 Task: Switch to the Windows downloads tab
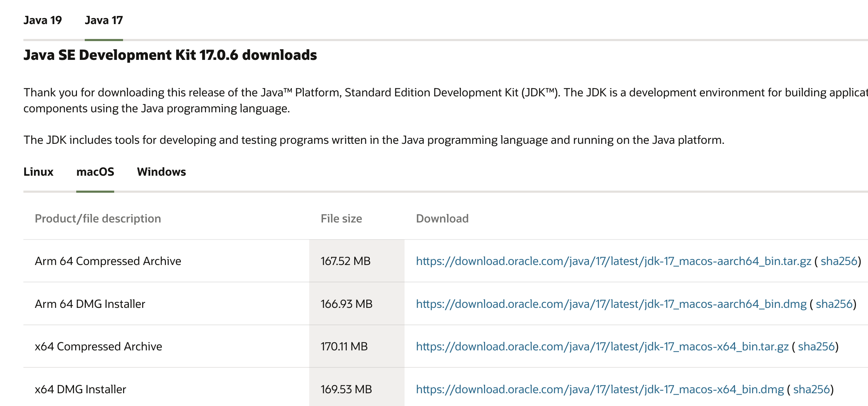click(161, 172)
